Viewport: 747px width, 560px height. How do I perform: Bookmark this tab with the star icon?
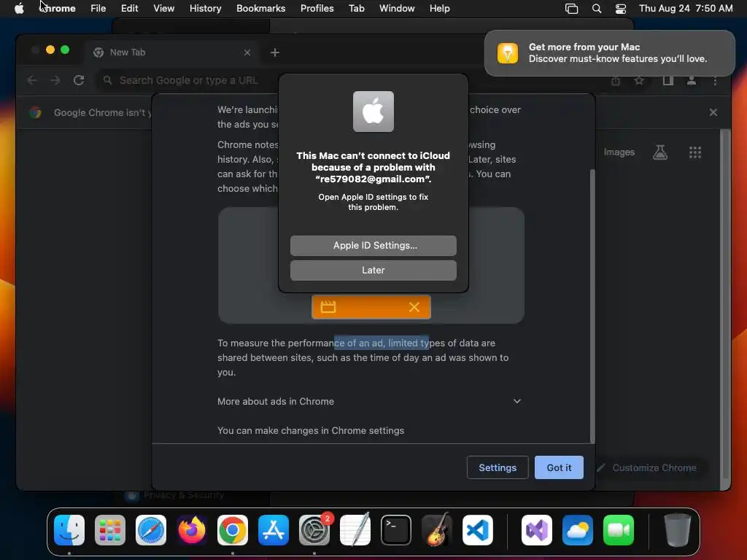pos(639,81)
